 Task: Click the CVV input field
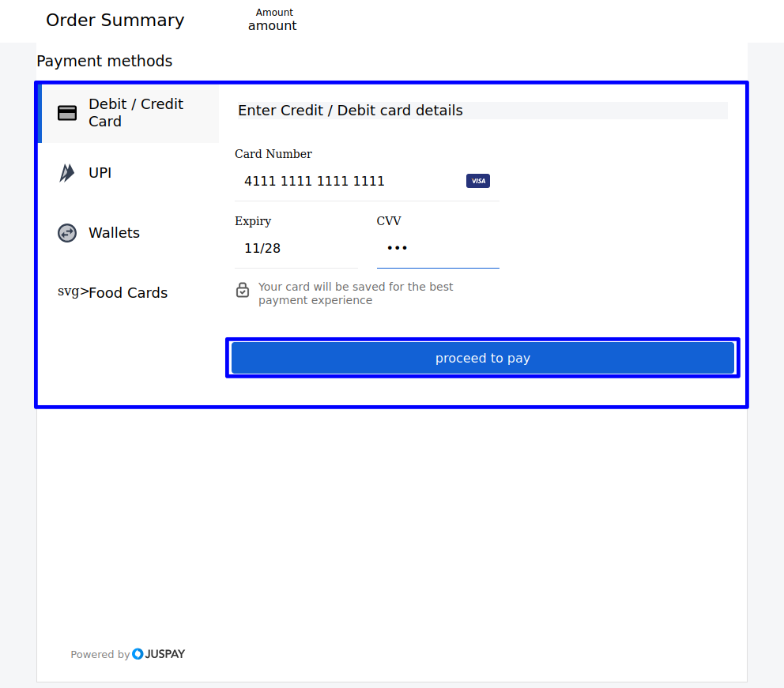click(x=438, y=248)
